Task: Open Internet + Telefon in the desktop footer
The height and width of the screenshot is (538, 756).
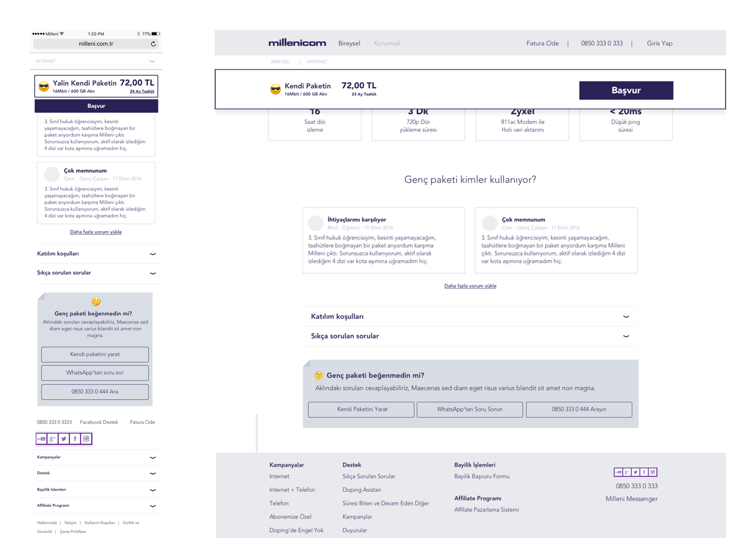Action: 292,490
